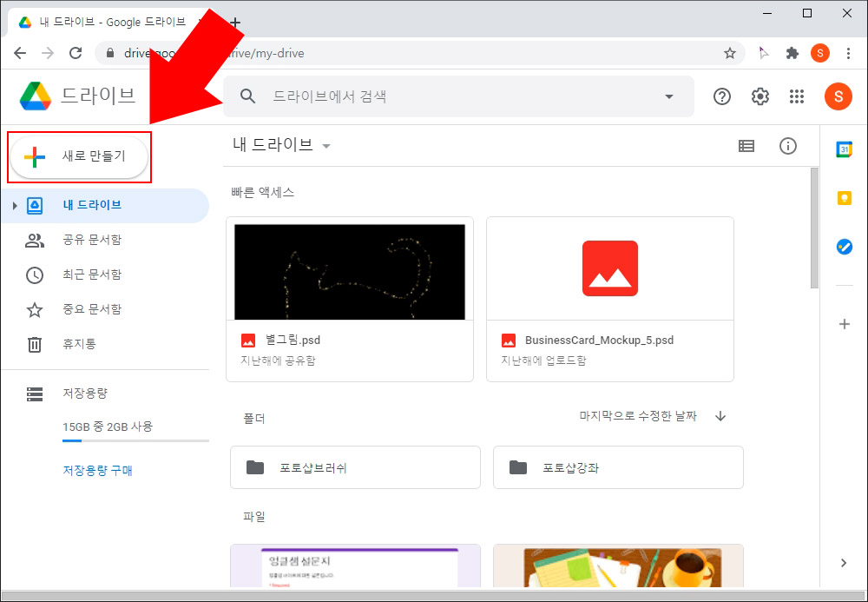
Task: Open the 포토샵강좌 folder
Action: (x=618, y=466)
